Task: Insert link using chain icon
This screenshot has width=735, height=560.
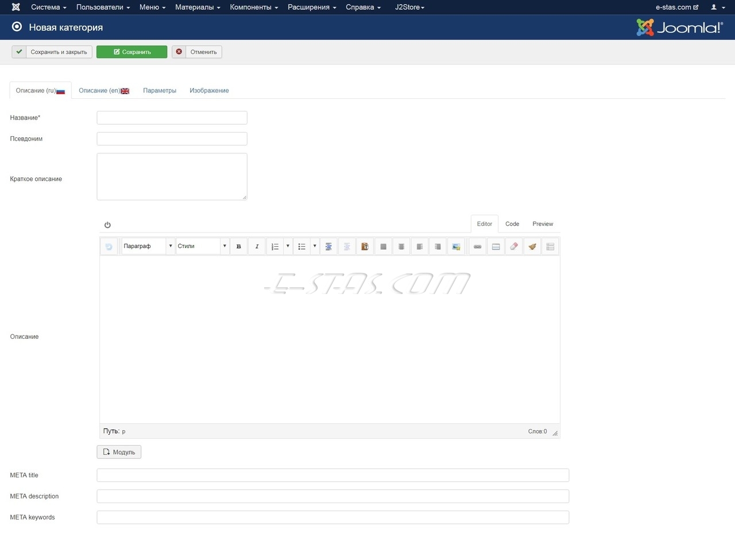Action: [477, 246]
